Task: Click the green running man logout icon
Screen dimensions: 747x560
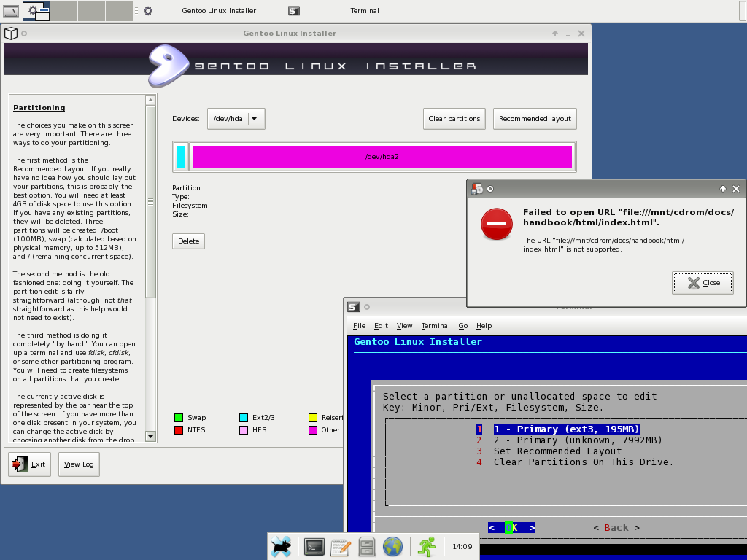Action: [427, 547]
